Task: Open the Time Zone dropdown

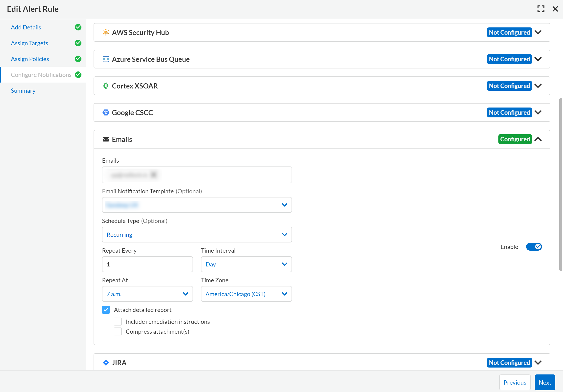Action: point(246,294)
